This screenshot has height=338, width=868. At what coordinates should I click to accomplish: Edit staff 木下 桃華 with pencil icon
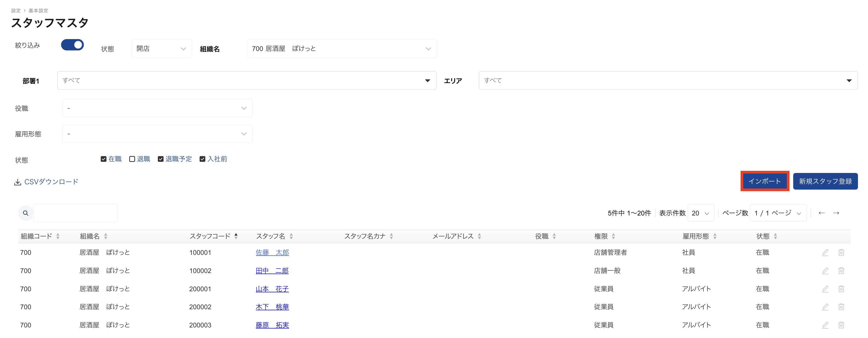click(x=825, y=307)
